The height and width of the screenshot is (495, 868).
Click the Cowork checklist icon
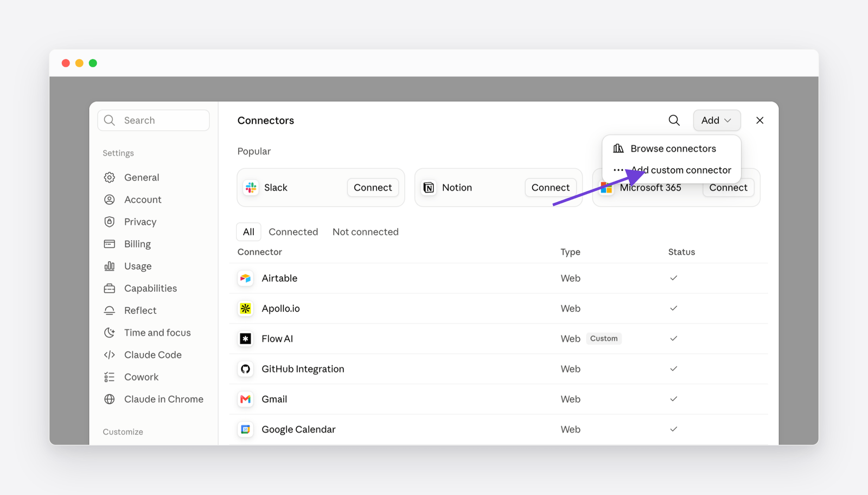tap(110, 377)
